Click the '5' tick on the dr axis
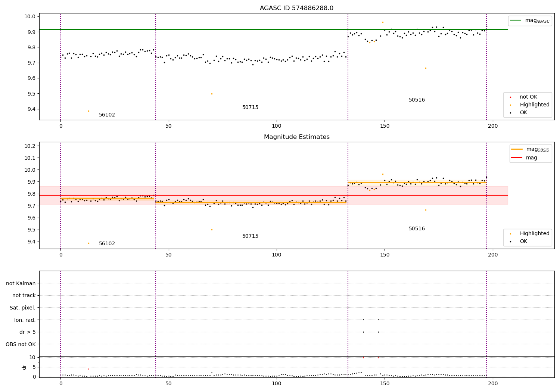Image resolution: width=560 pixels, height=392 pixels. click(34, 367)
